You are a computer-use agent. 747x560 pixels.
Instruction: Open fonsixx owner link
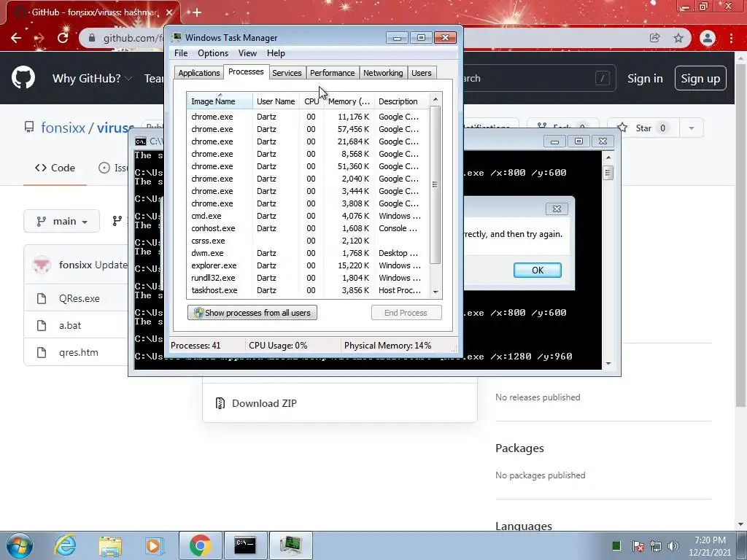click(x=63, y=128)
